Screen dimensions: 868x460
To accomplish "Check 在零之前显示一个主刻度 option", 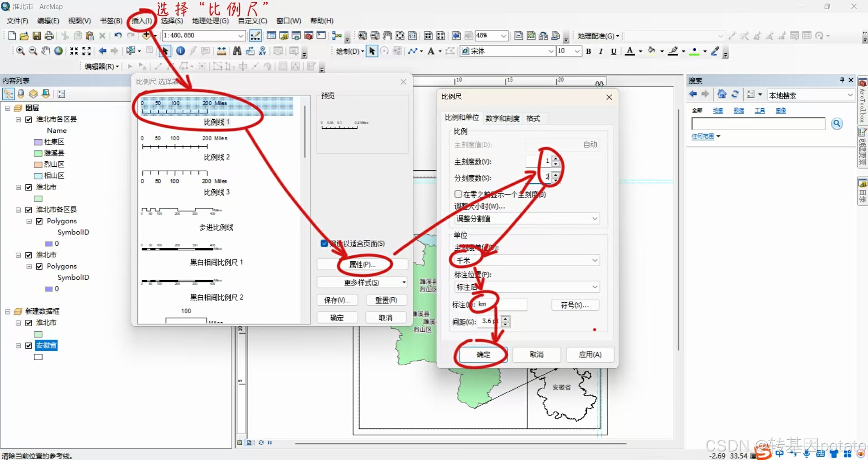I will pos(458,194).
